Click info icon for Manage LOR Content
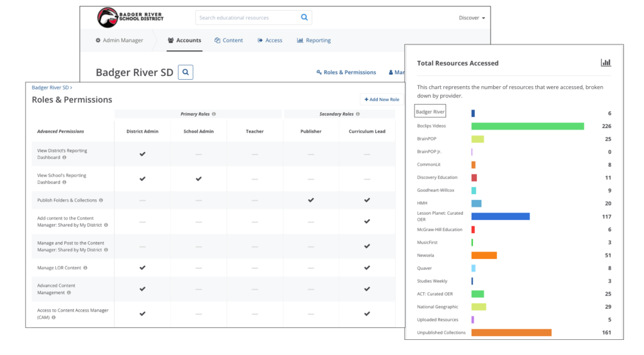Image resolution: width=644 pixels, height=355 pixels. coord(86,268)
